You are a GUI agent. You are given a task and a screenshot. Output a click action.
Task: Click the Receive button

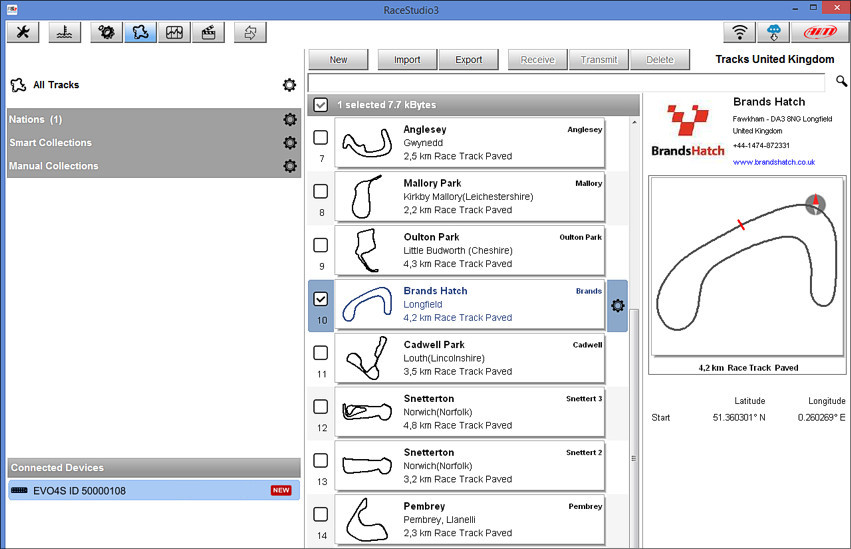[x=537, y=60]
